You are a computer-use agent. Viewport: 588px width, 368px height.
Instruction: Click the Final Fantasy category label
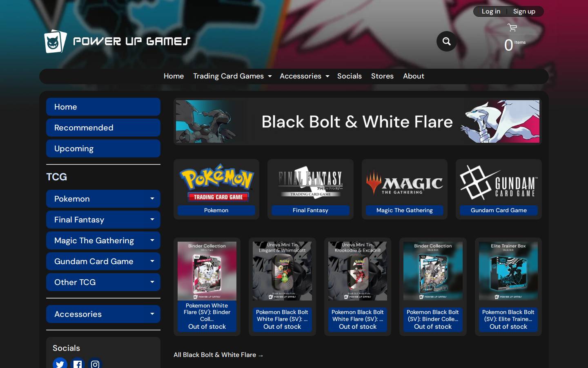click(310, 210)
